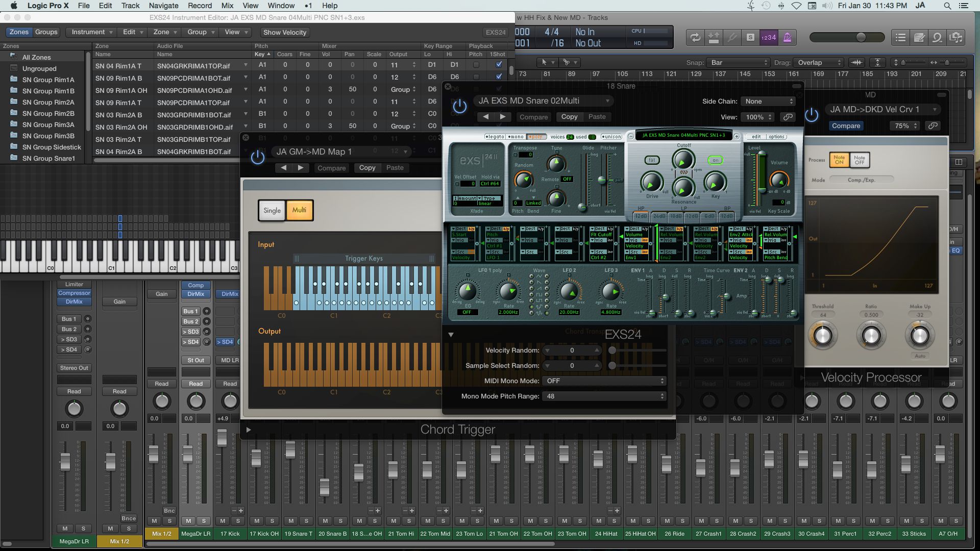Toggle the Solo S button in control bar

coord(750,37)
